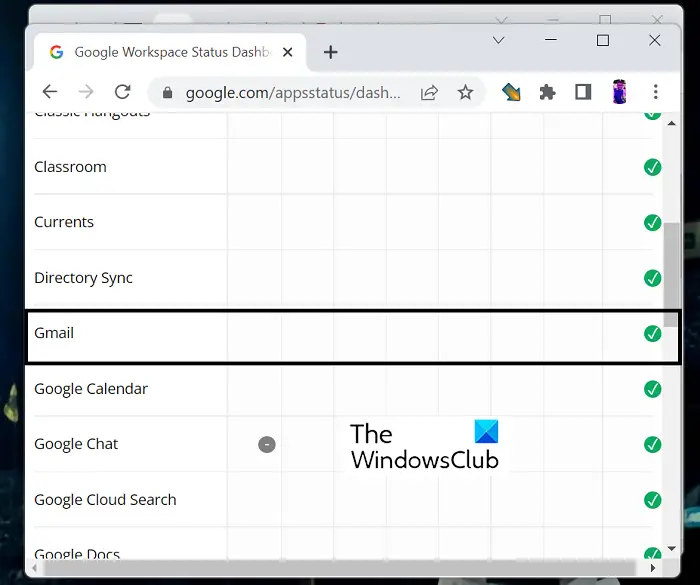Image resolution: width=700 pixels, height=585 pixels.
Task: Go back to the previous page
Action: 50,92
